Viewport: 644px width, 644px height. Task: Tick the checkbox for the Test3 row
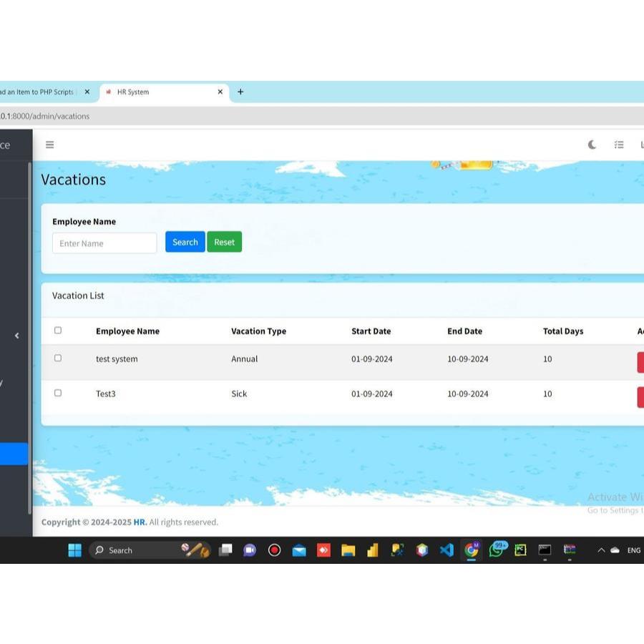(x=58, y=393)
